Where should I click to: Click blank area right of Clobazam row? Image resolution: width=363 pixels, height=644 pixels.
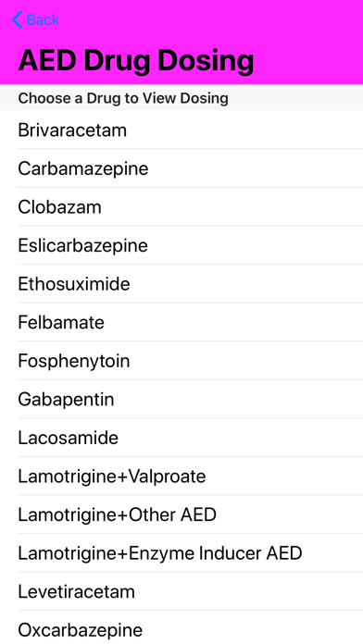tap(232, 206)
